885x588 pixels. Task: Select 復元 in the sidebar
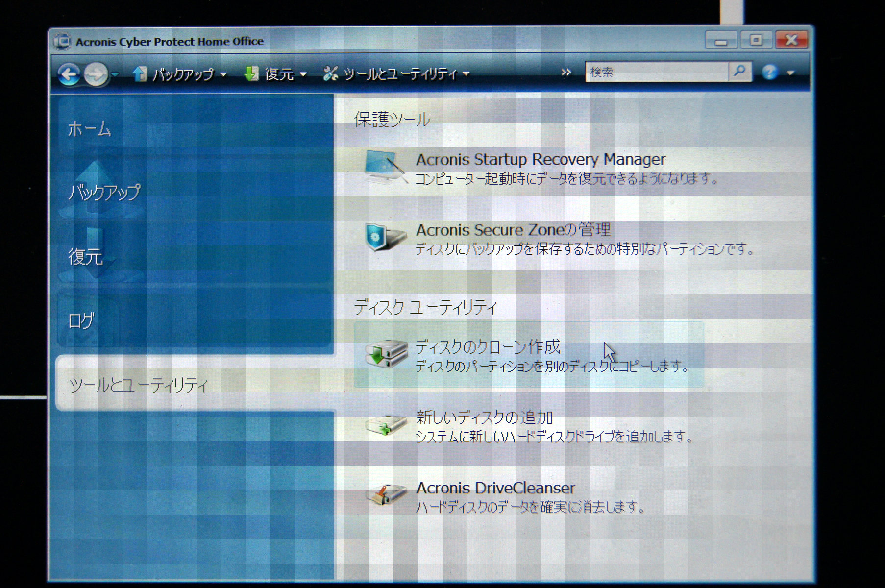tap(195, 254)
